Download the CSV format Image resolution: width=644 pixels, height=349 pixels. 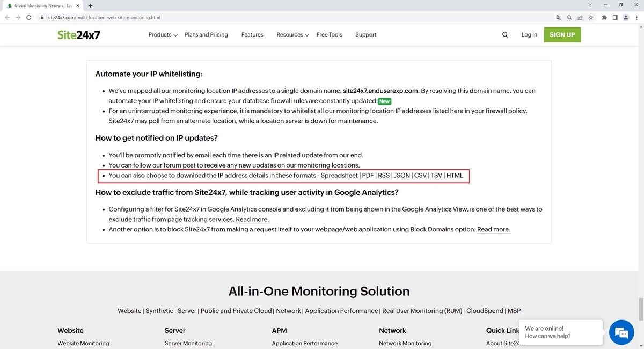[420, 176]
